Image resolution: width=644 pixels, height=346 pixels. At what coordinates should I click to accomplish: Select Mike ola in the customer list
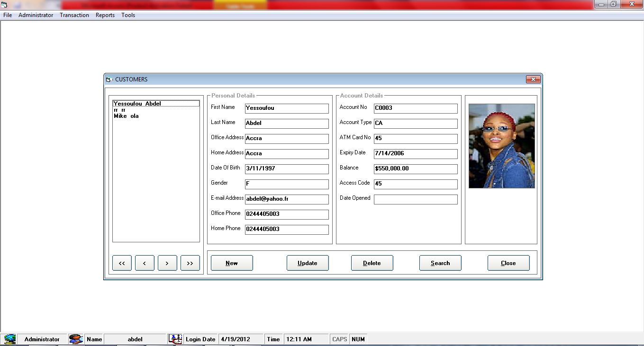coord(125,115)
